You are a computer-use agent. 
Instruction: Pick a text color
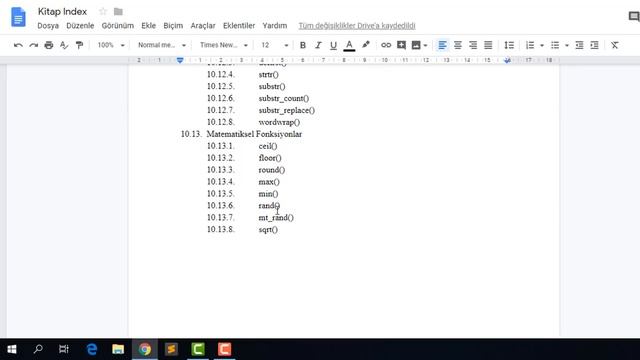(x=349, y=45)
